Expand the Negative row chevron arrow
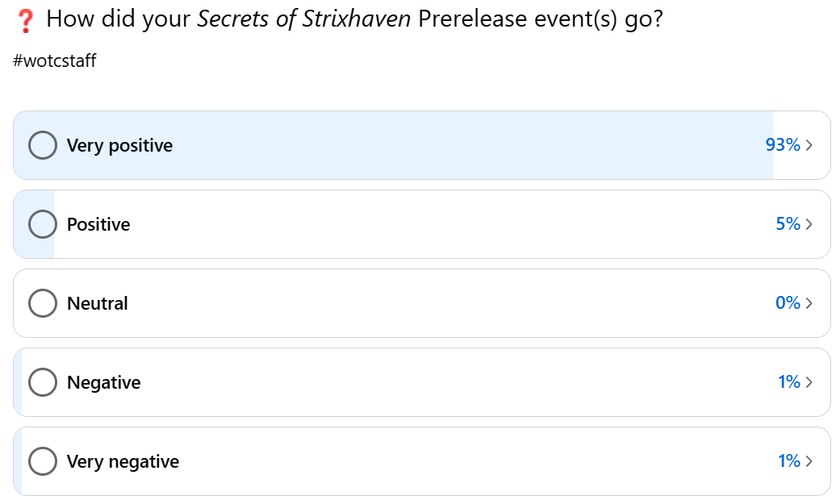The width and height of the screenshot is (836, 504). pyautogui.click(x=809, y=382)
